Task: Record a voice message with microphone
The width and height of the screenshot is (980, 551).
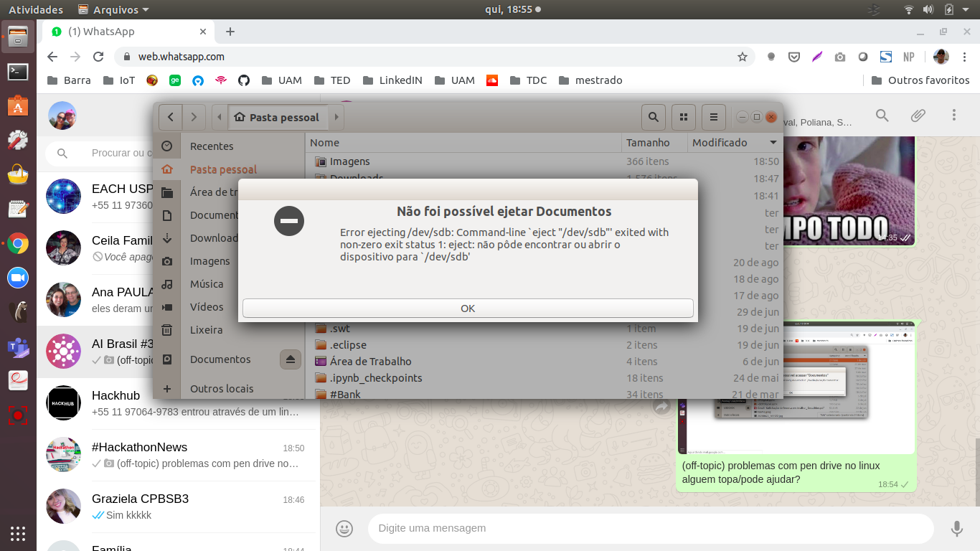Action: 956,529
